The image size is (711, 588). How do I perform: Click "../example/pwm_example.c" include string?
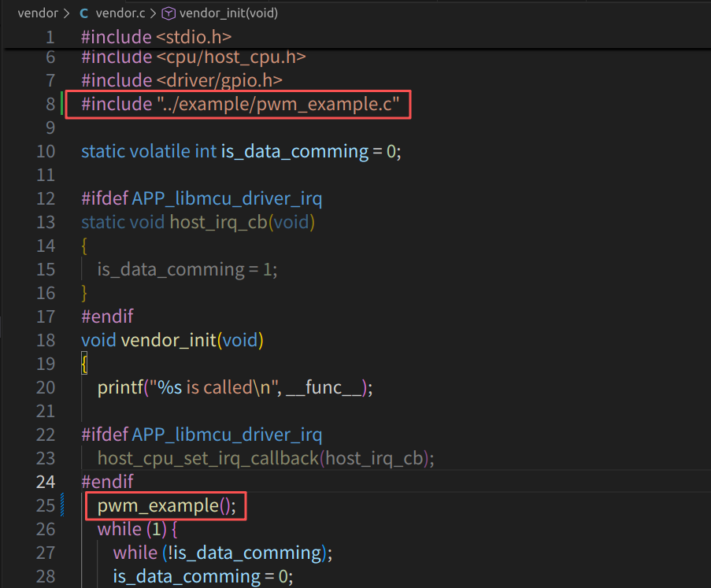[x=278, y=104]
